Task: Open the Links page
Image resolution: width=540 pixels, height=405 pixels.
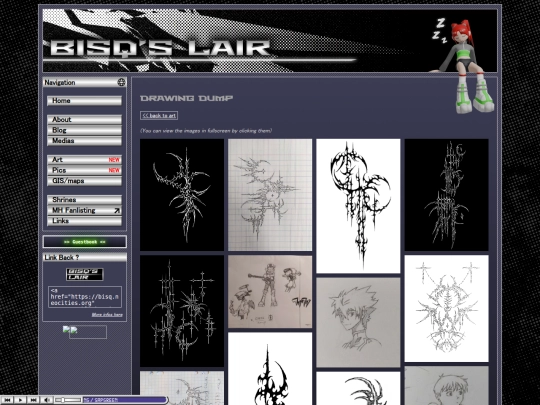Action: pyautogui.click(x=84, y=221)
